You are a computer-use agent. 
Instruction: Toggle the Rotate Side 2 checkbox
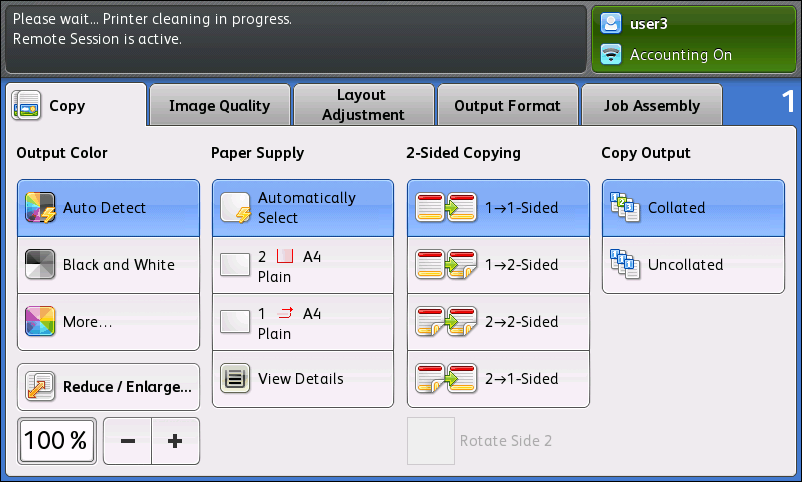pyautogui.click(x=431, y=441)
